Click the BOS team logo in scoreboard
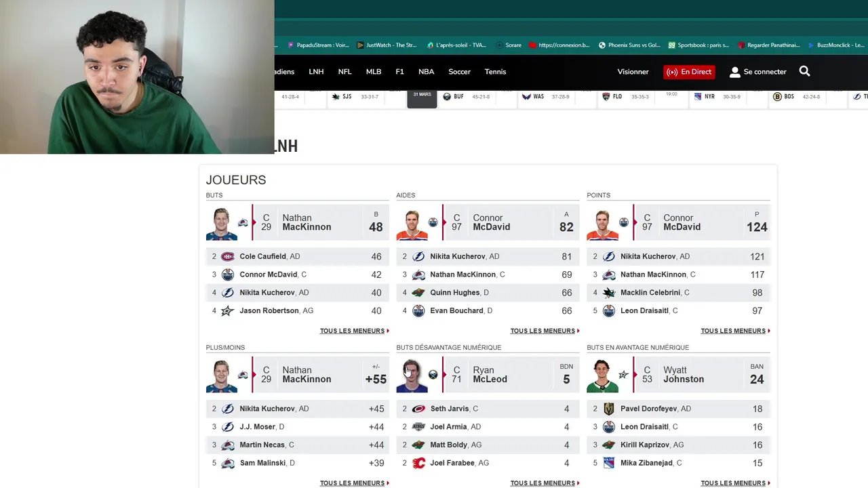Screen dimensions: 868x488 pyautogui.click(x=778, y=97)
